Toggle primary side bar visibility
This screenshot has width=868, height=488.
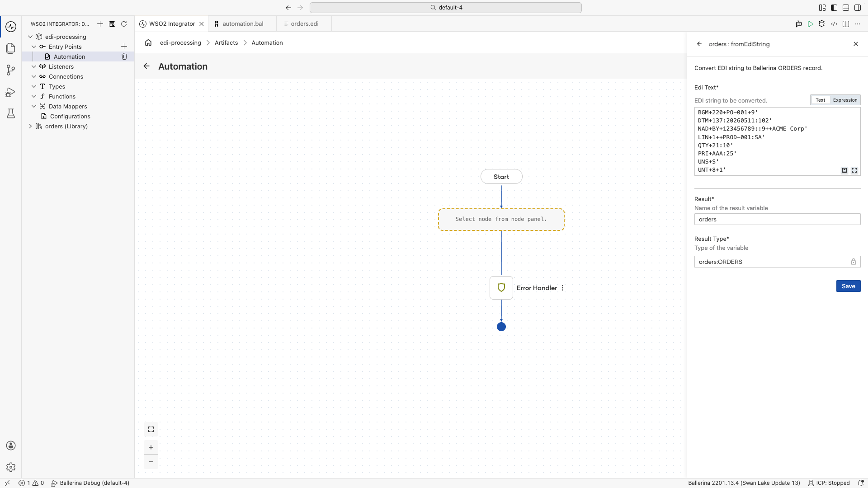point(834,8)
